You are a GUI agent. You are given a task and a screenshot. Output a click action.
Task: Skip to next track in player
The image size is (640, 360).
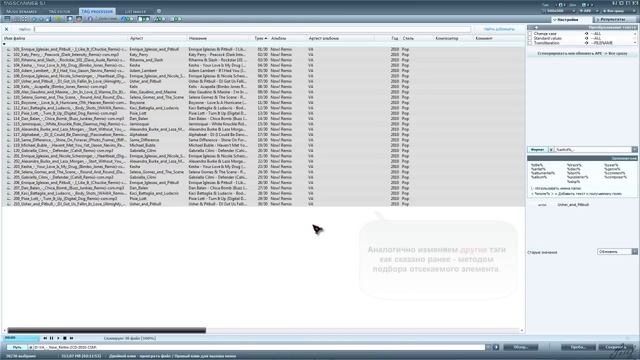tap(71, 338)
